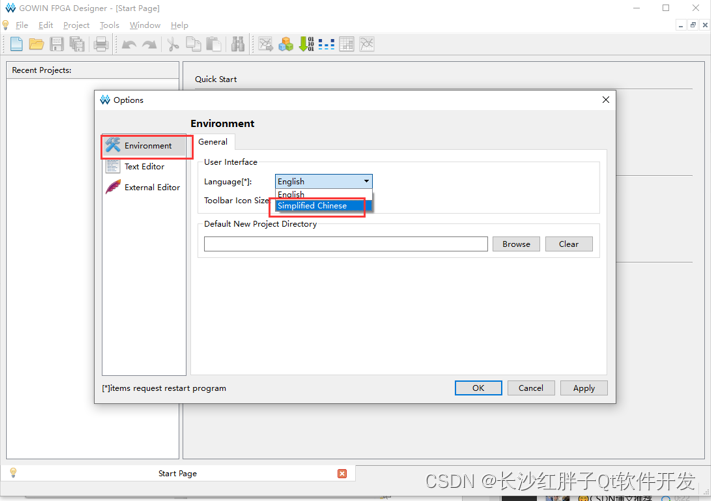Click the Default New Project Directory field
711x501 pixels.
(346, 244)
